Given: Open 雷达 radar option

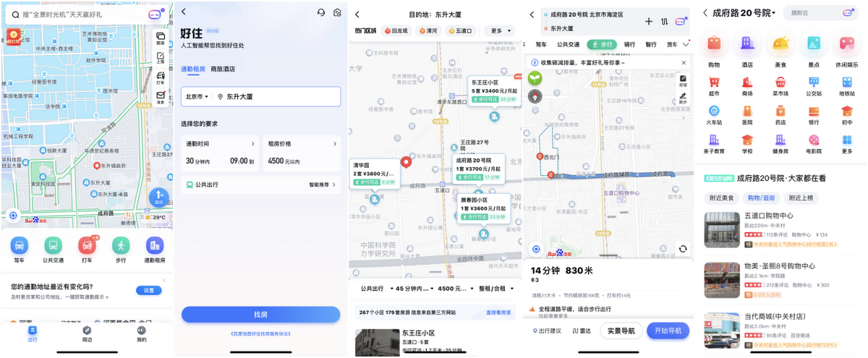Looking at the screenshot, I should pos(582,331).
